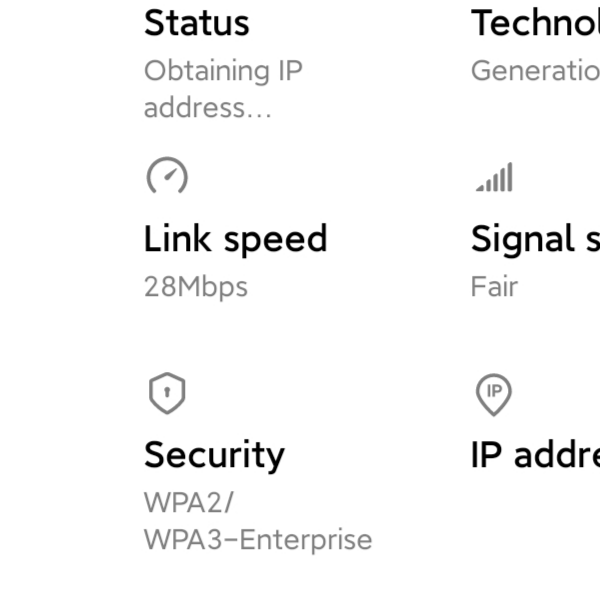Click the Fair signal strength value

(494, 287)
